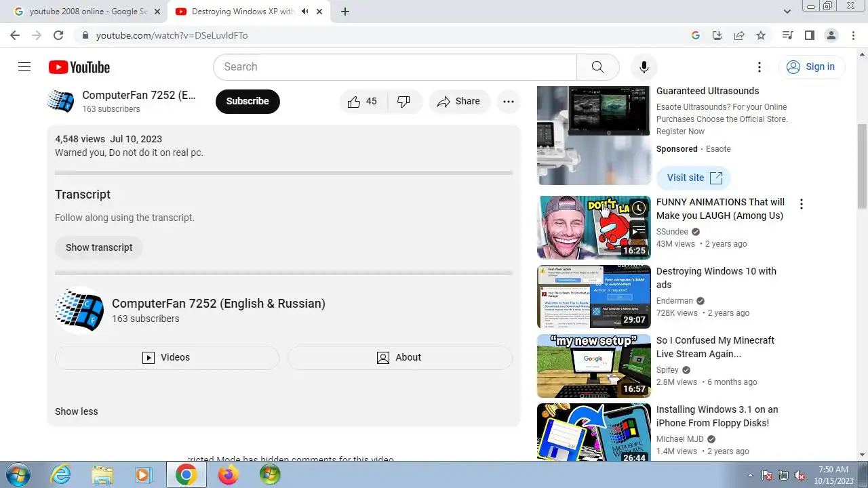The width and height of the screenshot is (868, 488).
Task: Open FUNNY ANIMATIONS video title link
Action: point(720,209)
